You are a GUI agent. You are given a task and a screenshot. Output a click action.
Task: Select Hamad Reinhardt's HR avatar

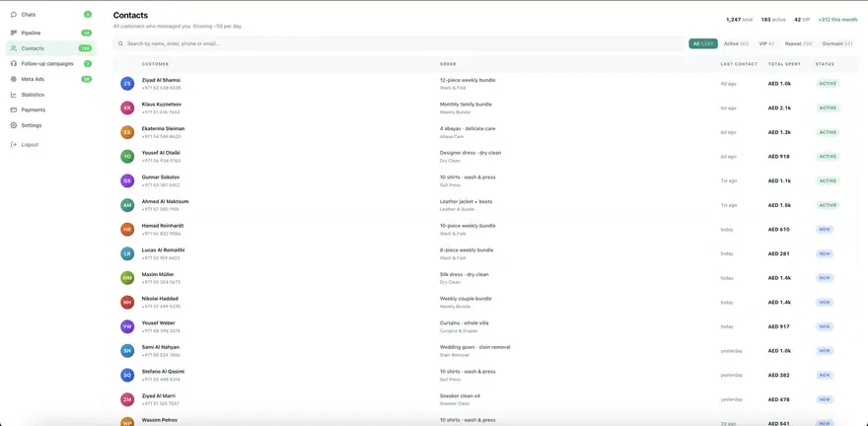[127, 229]
